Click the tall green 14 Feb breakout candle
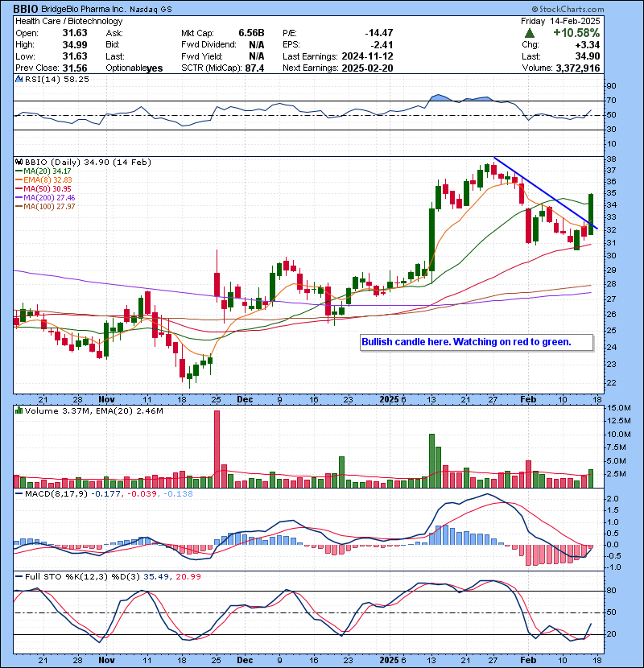644x668 pixels. [591, 214]
